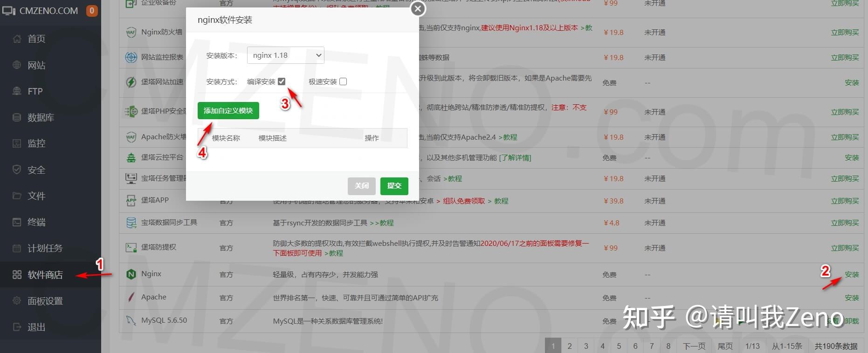This screenshot has height=353, width=868.
Task: Go to page 8 in pagination
Action: pos(668,346)
